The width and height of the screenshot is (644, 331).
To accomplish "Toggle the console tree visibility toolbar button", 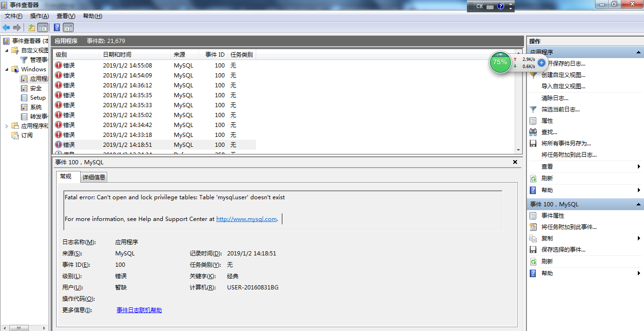I will click(42, 27).
